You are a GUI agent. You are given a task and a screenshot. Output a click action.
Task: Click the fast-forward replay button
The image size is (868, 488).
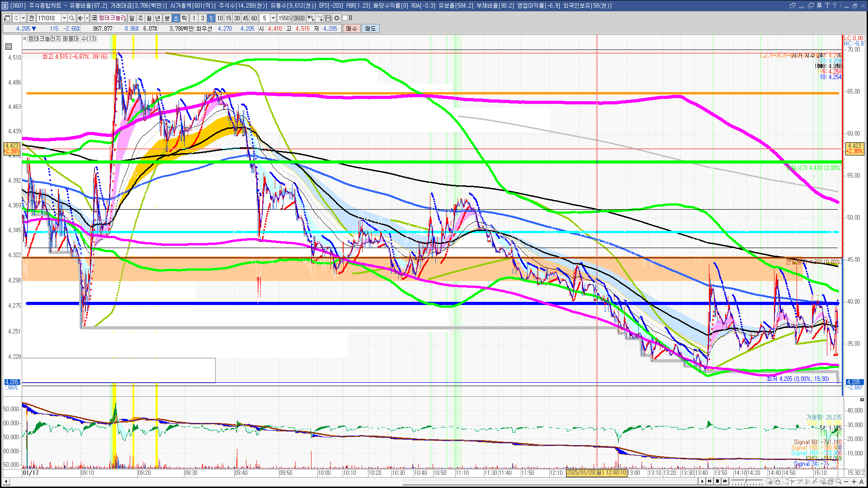(725, 481)
